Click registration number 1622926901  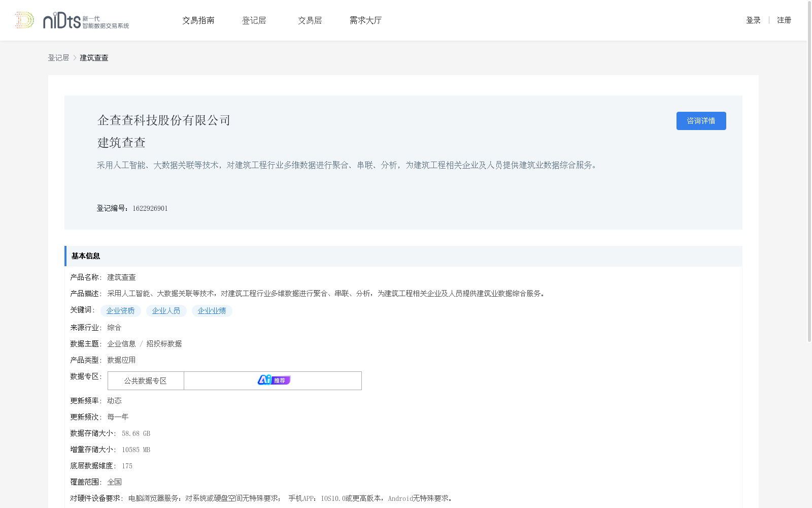pos(150,208)
